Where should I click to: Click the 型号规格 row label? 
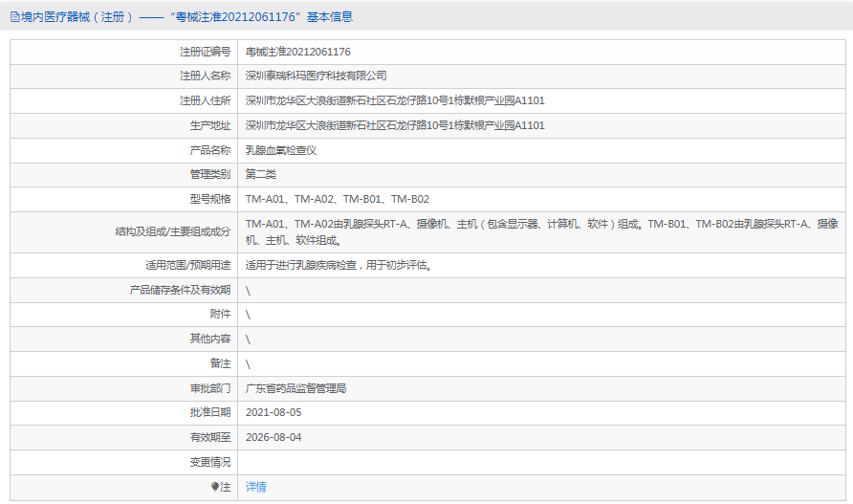point(210,199)
